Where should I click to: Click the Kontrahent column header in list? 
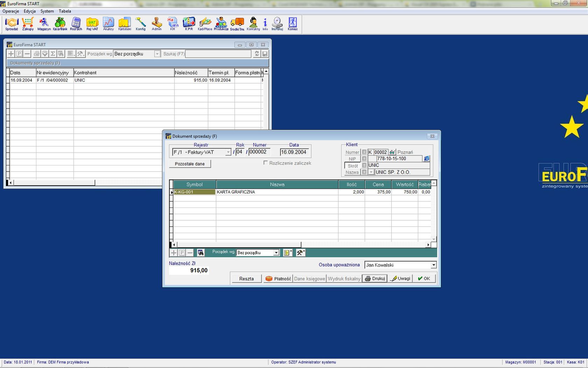(x=124, y=73)
